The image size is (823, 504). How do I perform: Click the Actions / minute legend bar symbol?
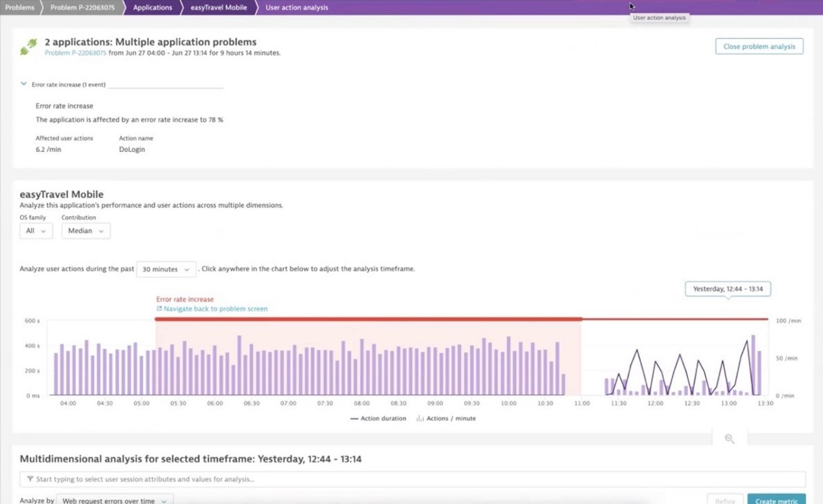pyautogui.click(x=419, y=418)
